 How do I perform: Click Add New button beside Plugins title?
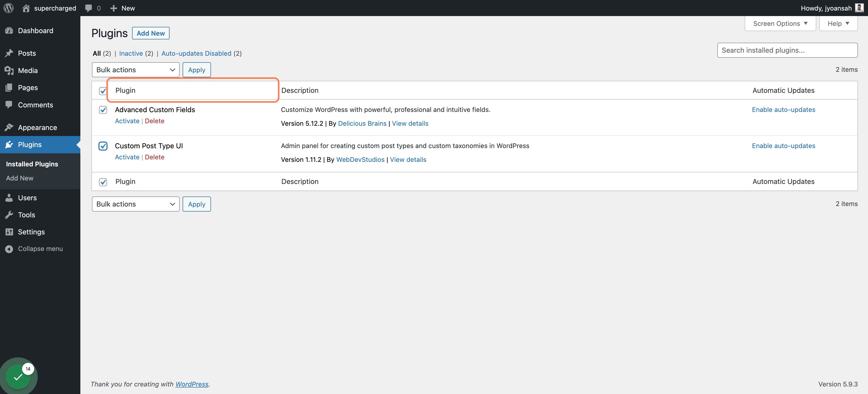click(151, 33)
